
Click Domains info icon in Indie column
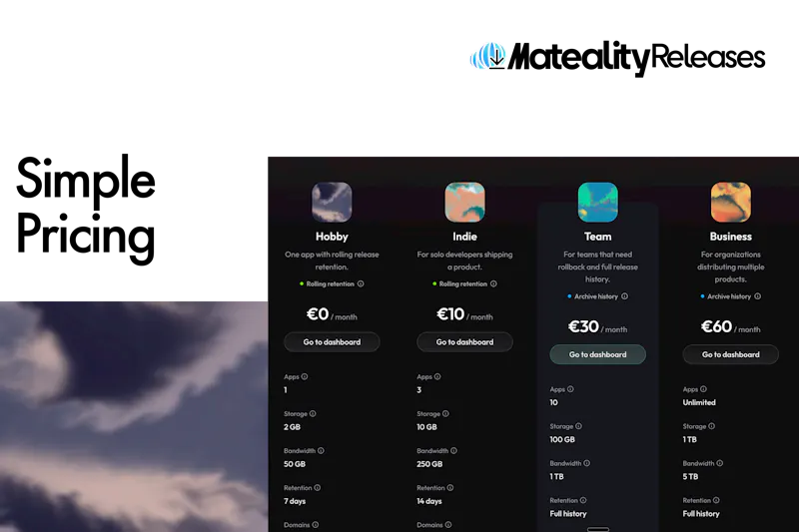[x=448, y=524]
